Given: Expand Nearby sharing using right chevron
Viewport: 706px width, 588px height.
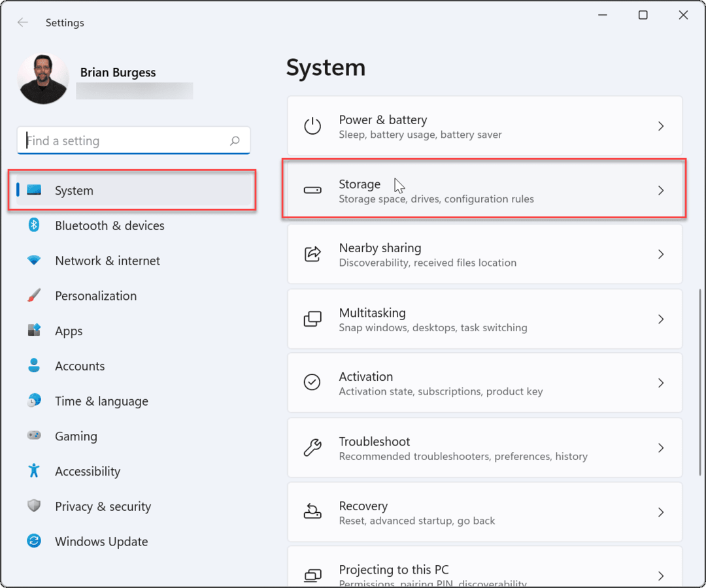Looking at the screenshot, I should pyautogui.click(x=661, y=254).
